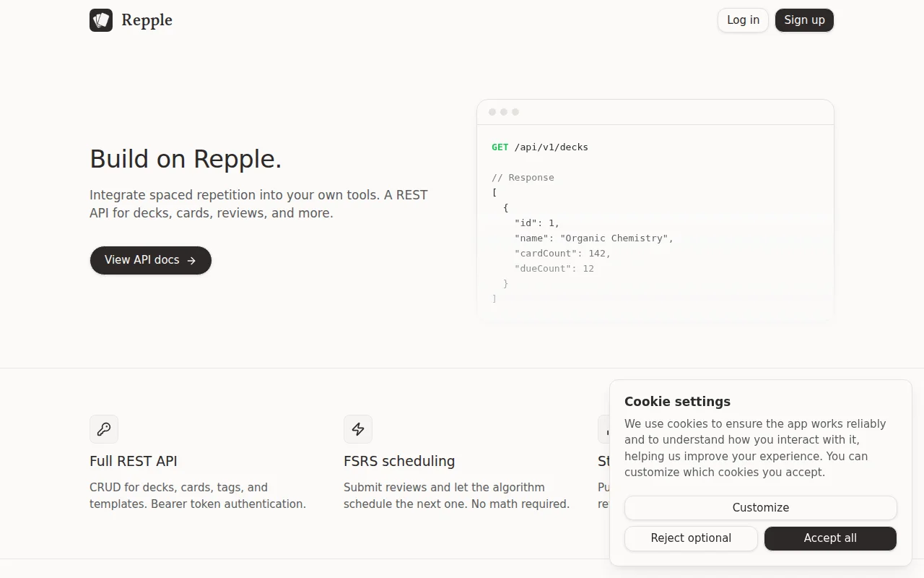Click the key icon above Full REST API

point(104,429)
